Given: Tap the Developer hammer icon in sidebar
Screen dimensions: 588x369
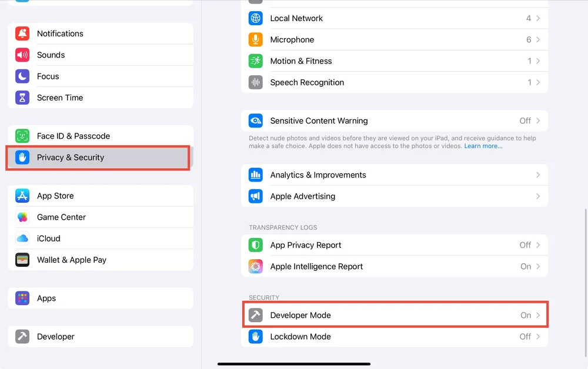Looking at the screenshot, I should coord(22,337).
